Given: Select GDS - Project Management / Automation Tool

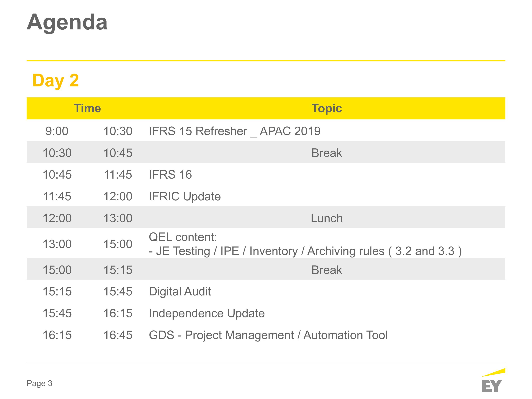Looking at the screenshot, I should click(268, 335).
